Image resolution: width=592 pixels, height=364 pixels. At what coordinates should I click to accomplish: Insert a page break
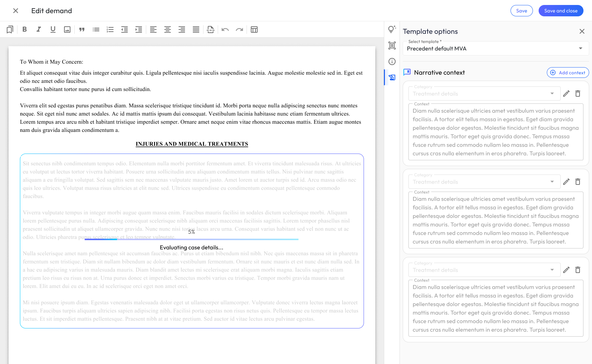click(211, 30)
